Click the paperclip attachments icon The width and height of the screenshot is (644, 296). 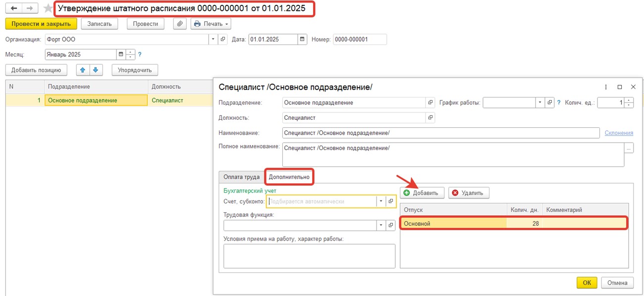click(x=180, y=24)
